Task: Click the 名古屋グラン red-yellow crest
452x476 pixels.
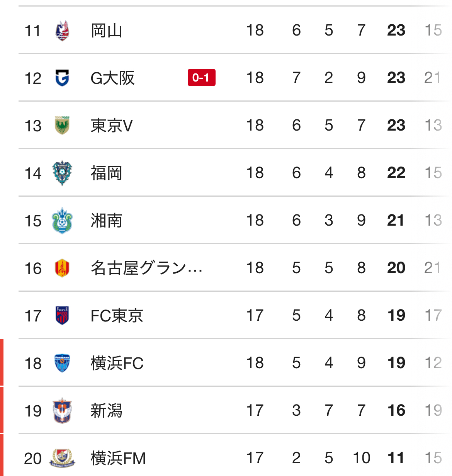Action: point(62,268)
